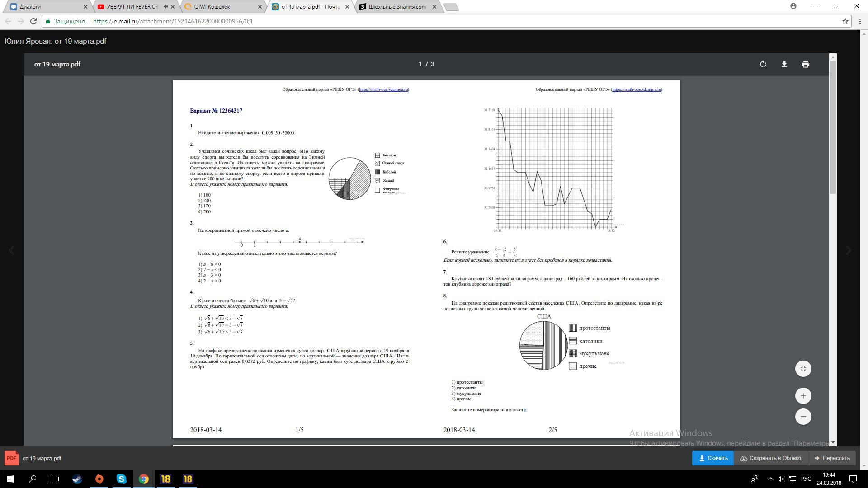
Task: Print the PDF document
Action: [x=806, y=64]
